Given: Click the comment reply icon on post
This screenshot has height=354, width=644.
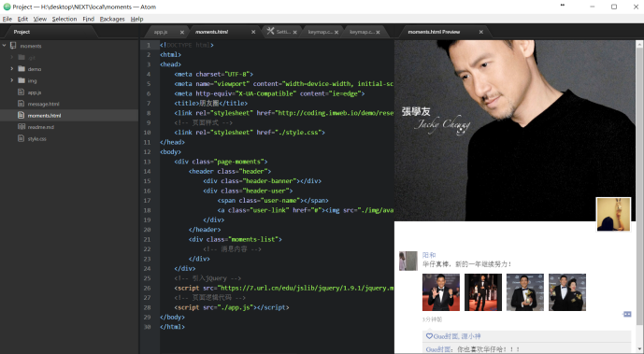Looking at the screenshot, I should (627, 314).
